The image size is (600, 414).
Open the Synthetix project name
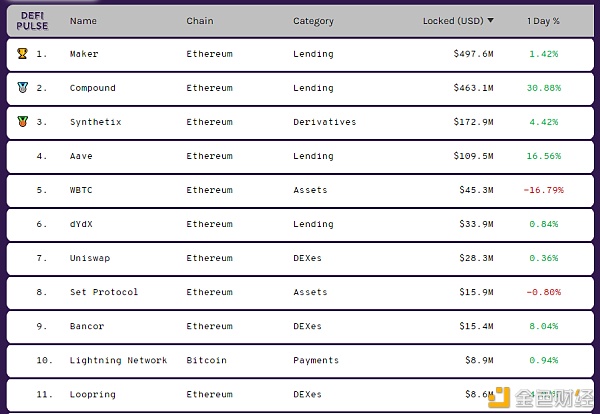(x=96, y=122)
